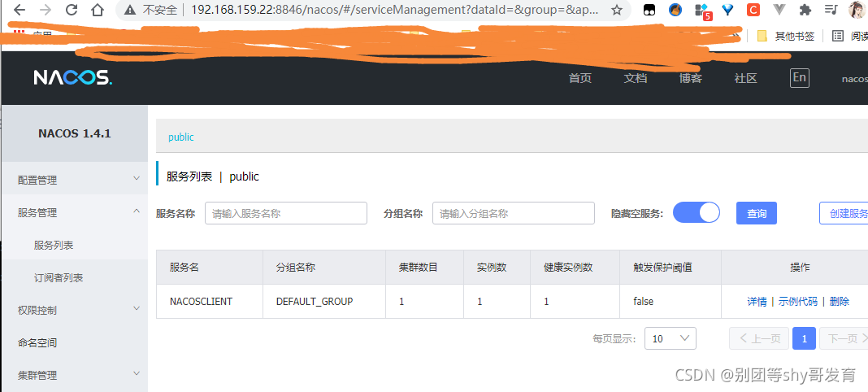The height and width of the screenshot is (392, 868).
Task: Select 服务列表 in the sidebar
Action: (x=74, y=246)
